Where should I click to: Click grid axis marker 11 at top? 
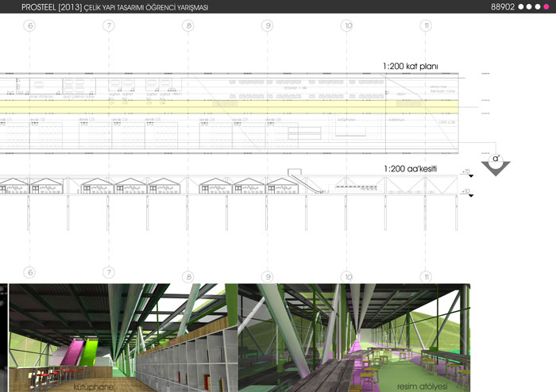[427, 26]
